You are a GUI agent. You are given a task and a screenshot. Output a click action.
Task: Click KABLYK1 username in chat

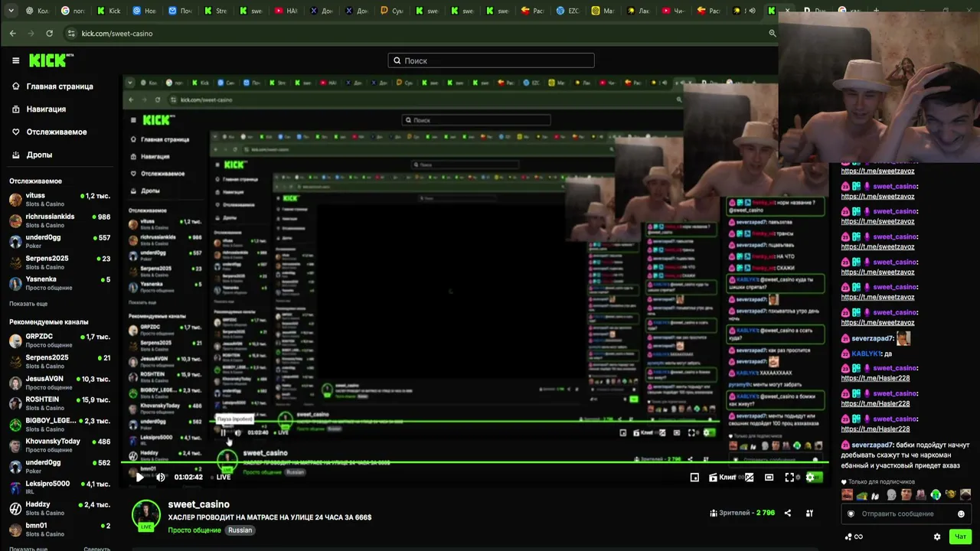(x=866, y=354)
